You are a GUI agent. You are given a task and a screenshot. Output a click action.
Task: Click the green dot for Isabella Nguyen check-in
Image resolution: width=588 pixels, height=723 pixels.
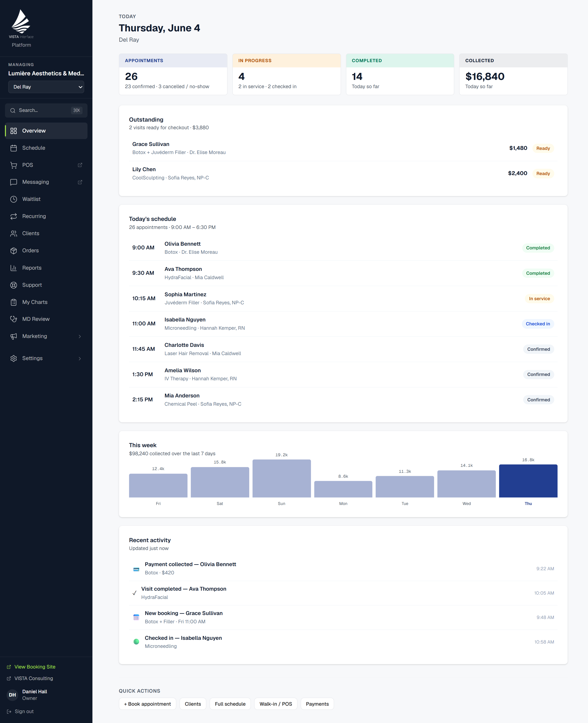coord(136,642)
